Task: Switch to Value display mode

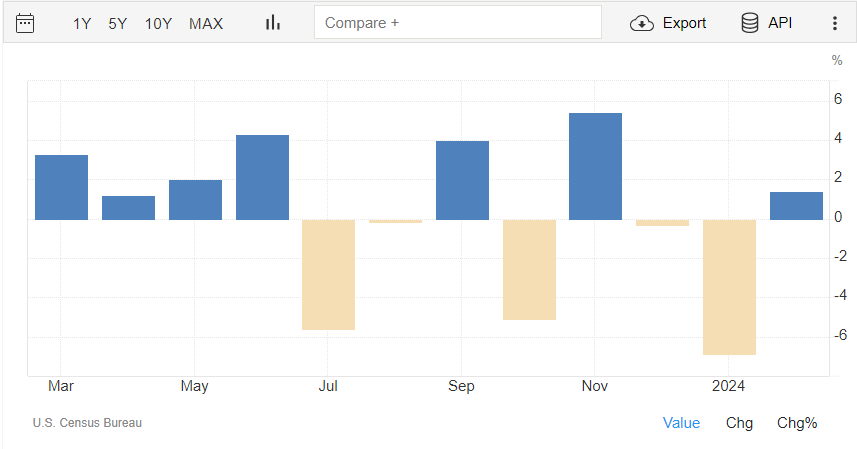Action: point(681,423)
